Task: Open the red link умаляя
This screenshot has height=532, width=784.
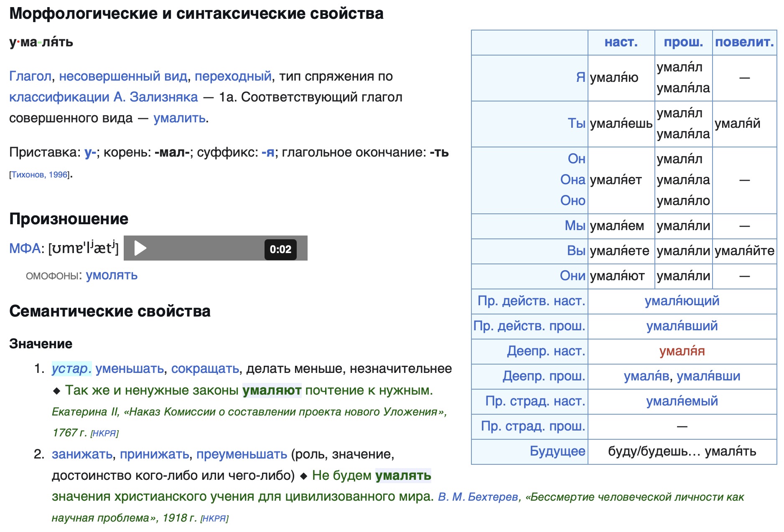Action: (x=682, y=351)
